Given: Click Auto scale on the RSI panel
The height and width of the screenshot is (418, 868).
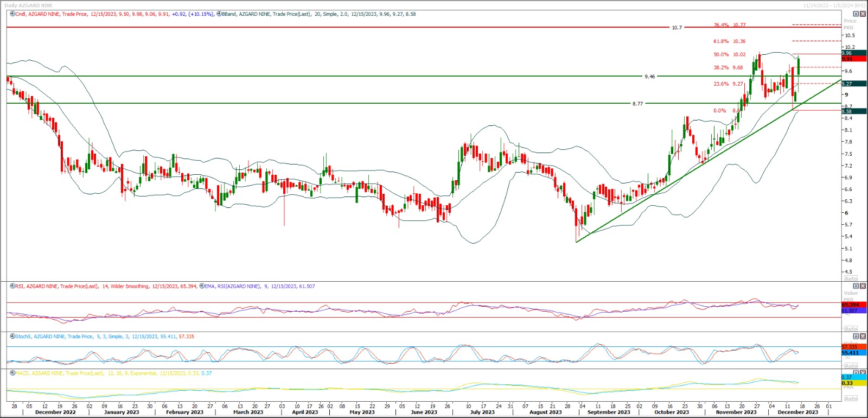Looking at the screenshot, I should [x=851, y=329].
